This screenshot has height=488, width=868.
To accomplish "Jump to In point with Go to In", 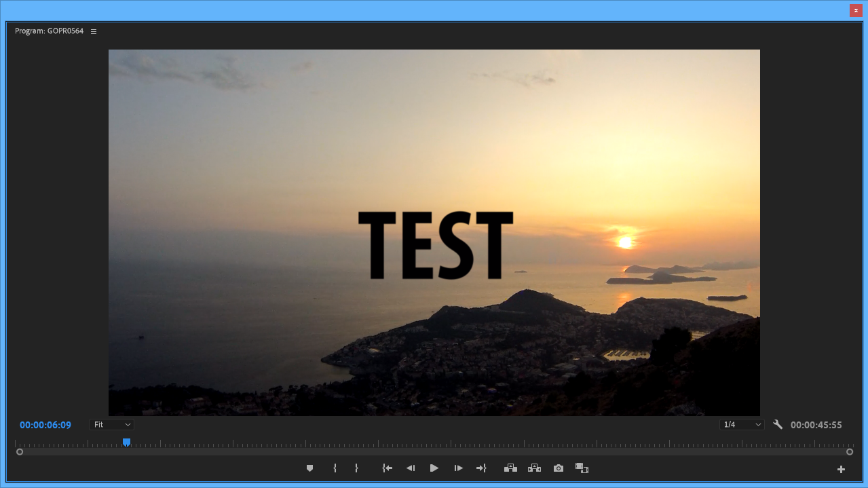I will (x=388, y=468).
